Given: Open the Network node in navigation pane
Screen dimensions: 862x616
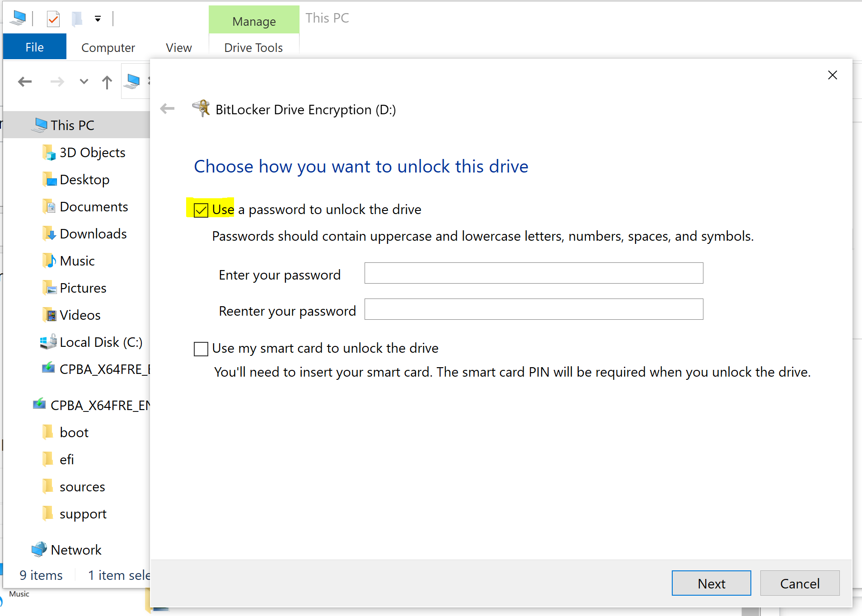Looking at the screenshot, I should click(75, 550).
